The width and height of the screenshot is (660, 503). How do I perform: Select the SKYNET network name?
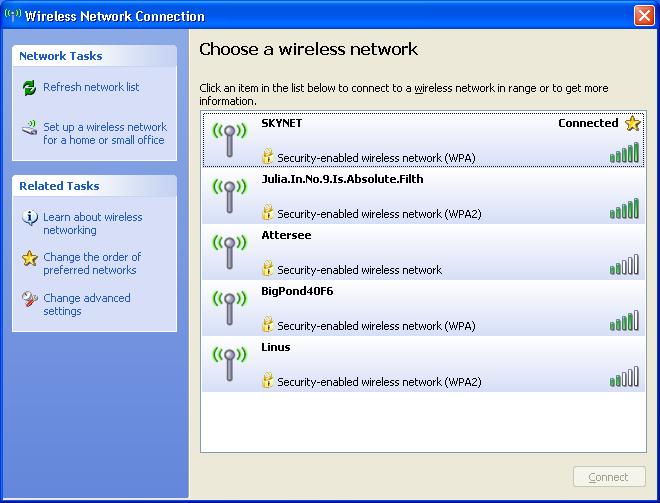[x=282, y=123]
